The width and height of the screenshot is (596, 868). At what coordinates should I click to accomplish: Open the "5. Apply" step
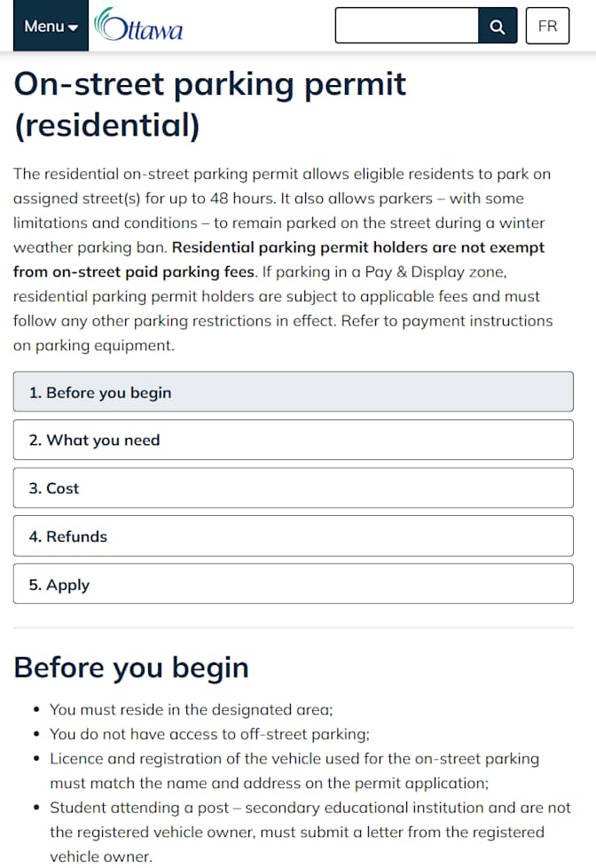(x=293, y=583)
